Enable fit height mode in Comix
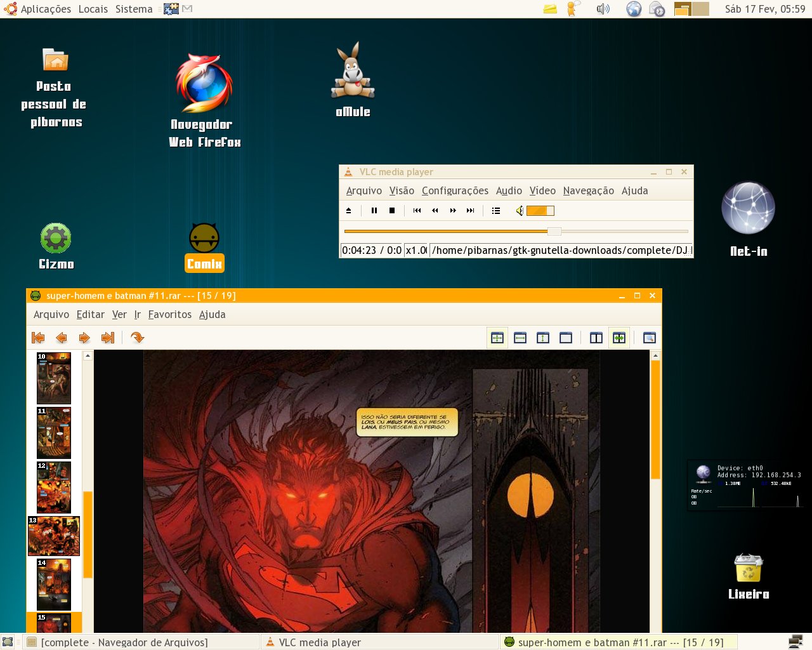812x650 pixels. click(543, 338)
